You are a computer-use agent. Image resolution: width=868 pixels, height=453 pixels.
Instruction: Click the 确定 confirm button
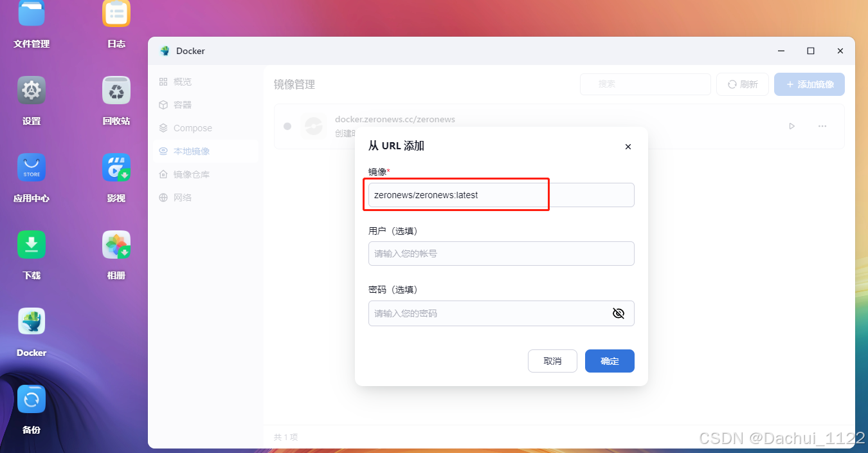point(610,361)
